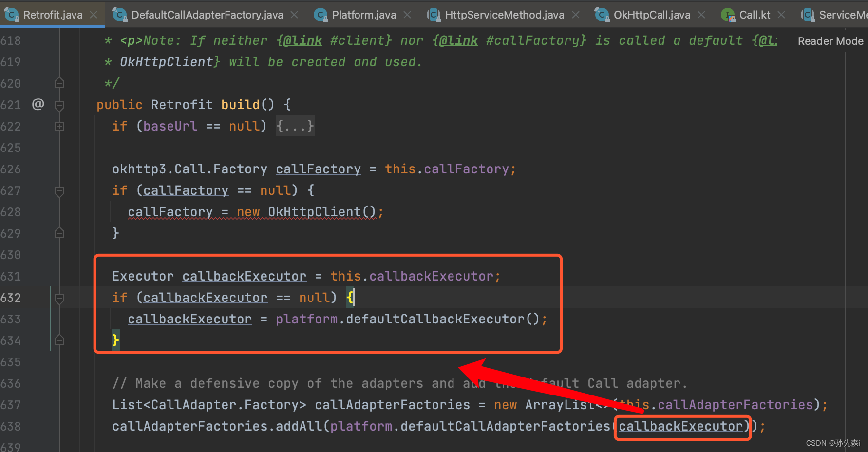Click the Call.kt Kotlin file icon
868x452 pixels.
pyautogui.click(x=728, y=15)
